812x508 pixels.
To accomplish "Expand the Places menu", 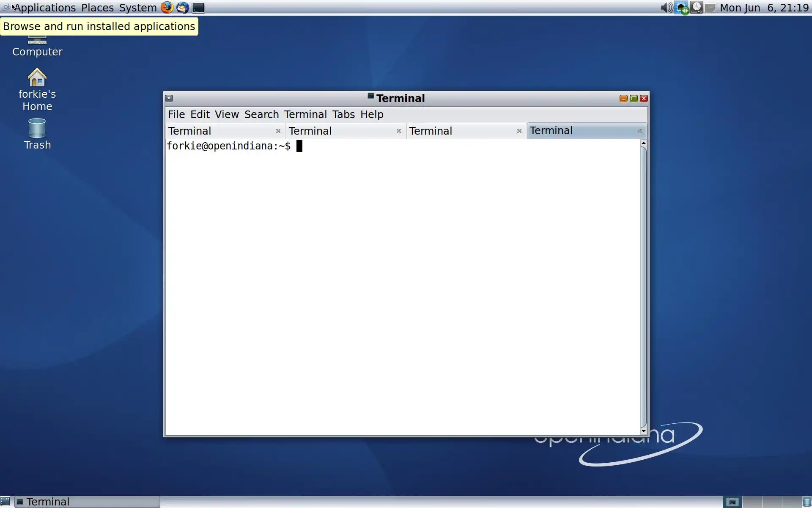I will pos(97,8).
